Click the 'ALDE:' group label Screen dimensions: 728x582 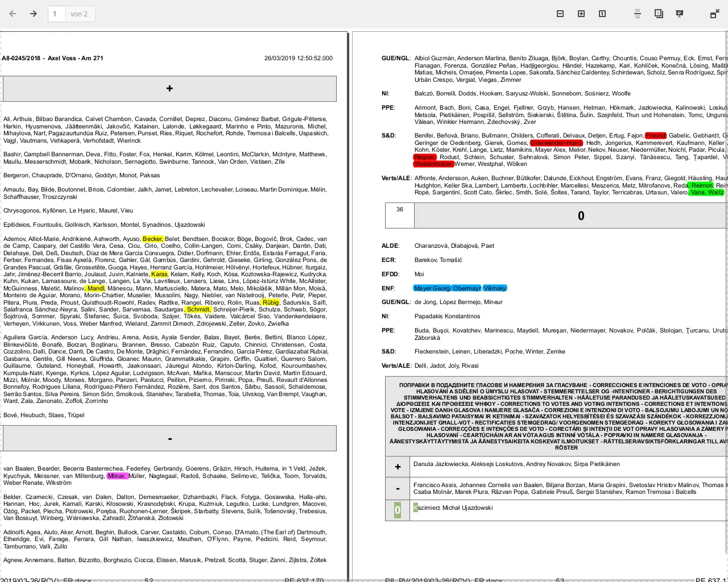[390, 246]
